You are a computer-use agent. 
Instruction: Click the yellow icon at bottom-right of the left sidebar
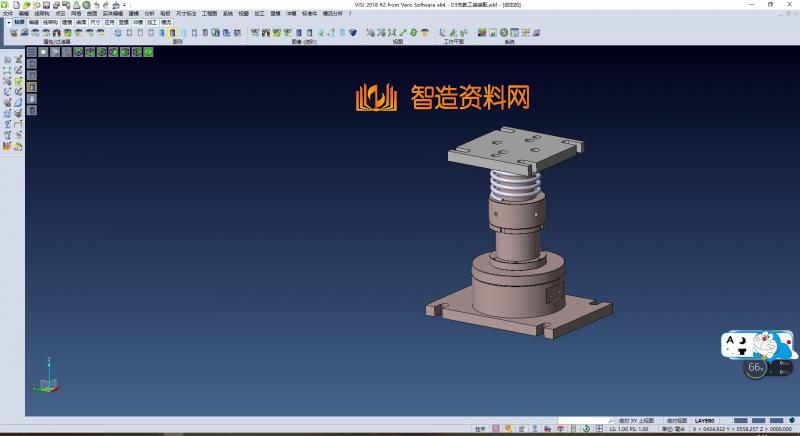[x=18, y=146]
